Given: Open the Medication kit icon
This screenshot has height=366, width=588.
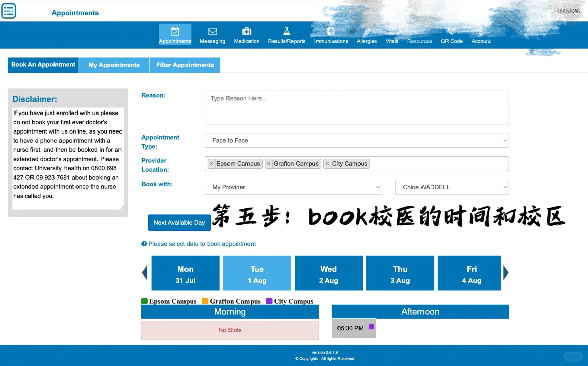Looking at the screenshot, I should [x=246, y=32].
